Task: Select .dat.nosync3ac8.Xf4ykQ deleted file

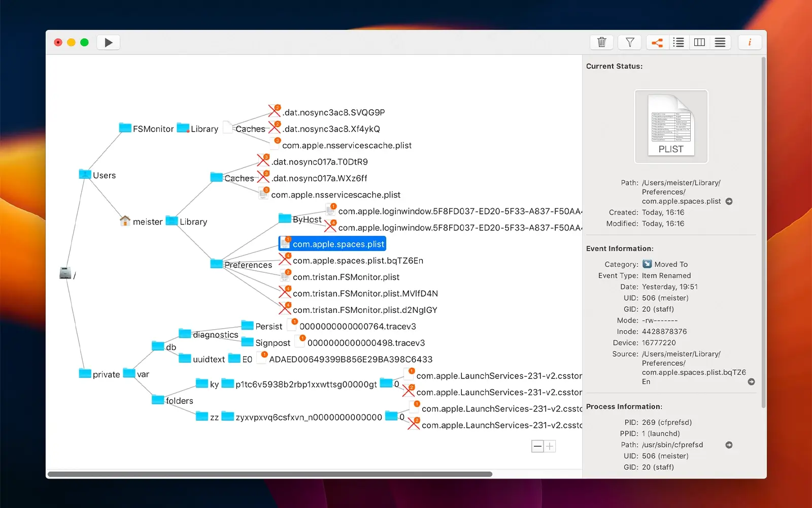Action: 324,129
